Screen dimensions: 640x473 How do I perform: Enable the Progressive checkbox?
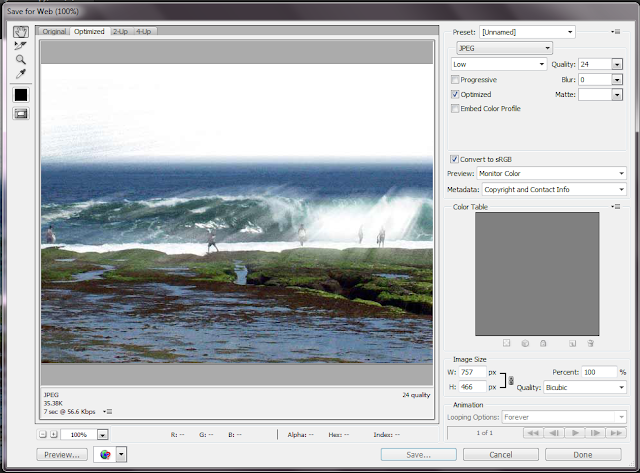(x=455, y=80)
